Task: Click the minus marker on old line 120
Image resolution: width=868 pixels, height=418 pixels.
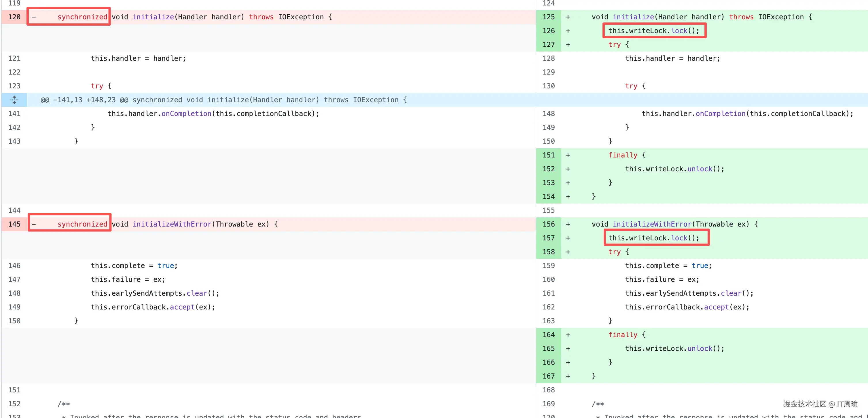Action: coord(34,17)
